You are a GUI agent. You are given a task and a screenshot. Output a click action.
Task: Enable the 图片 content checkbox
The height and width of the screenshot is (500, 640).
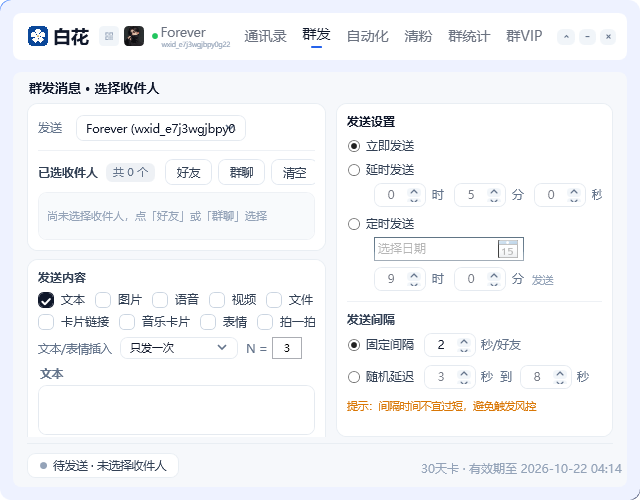tap(103, 300)
